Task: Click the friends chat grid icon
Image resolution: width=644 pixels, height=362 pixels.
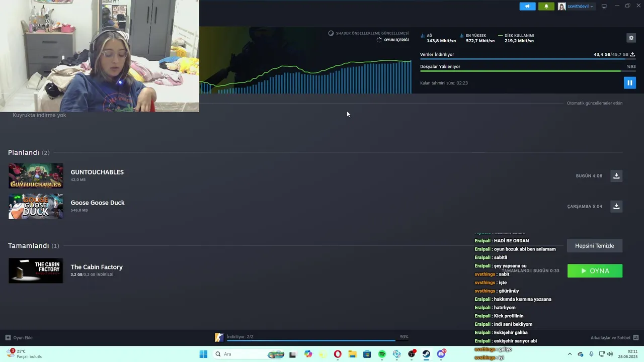Action: pyautogui.click(x=635, y=338)
